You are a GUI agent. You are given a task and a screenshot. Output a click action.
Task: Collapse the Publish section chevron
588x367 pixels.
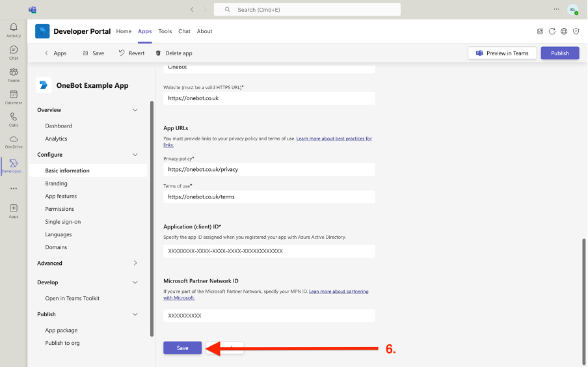[135, 314]
